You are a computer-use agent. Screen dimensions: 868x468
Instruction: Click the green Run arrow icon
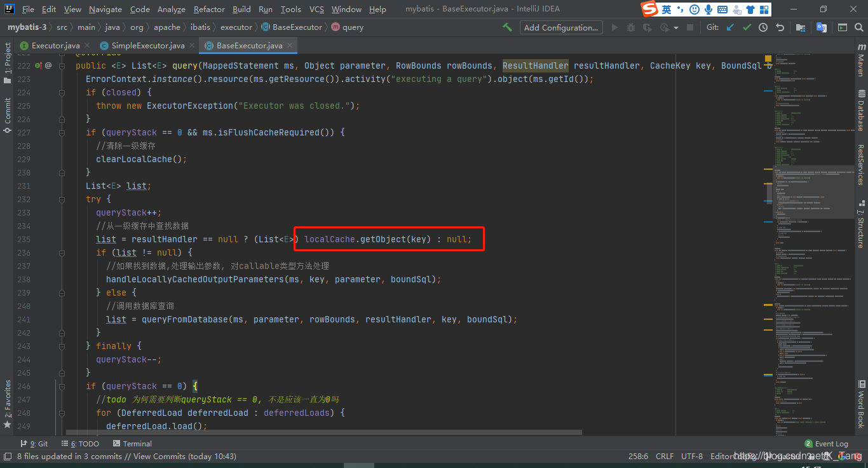point(614,27)
